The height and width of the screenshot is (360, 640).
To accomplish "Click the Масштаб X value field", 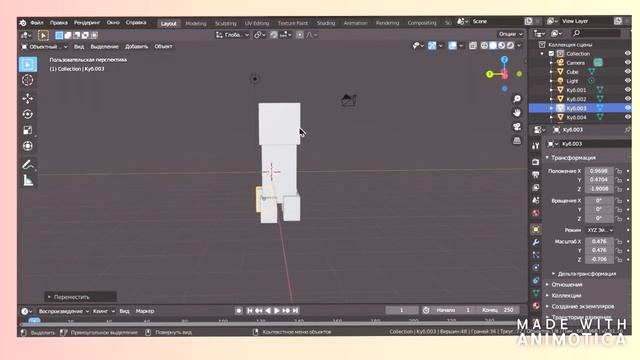I will (x=599, y=242).
